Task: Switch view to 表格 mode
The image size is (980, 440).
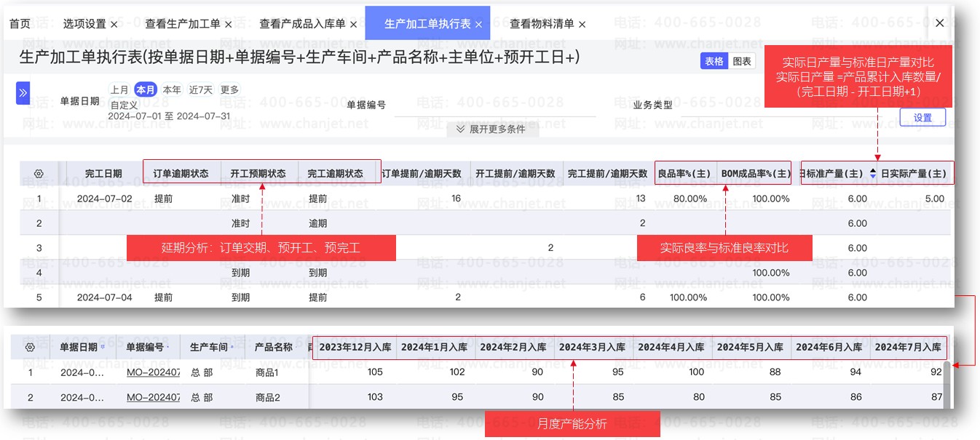Action: 714,61
